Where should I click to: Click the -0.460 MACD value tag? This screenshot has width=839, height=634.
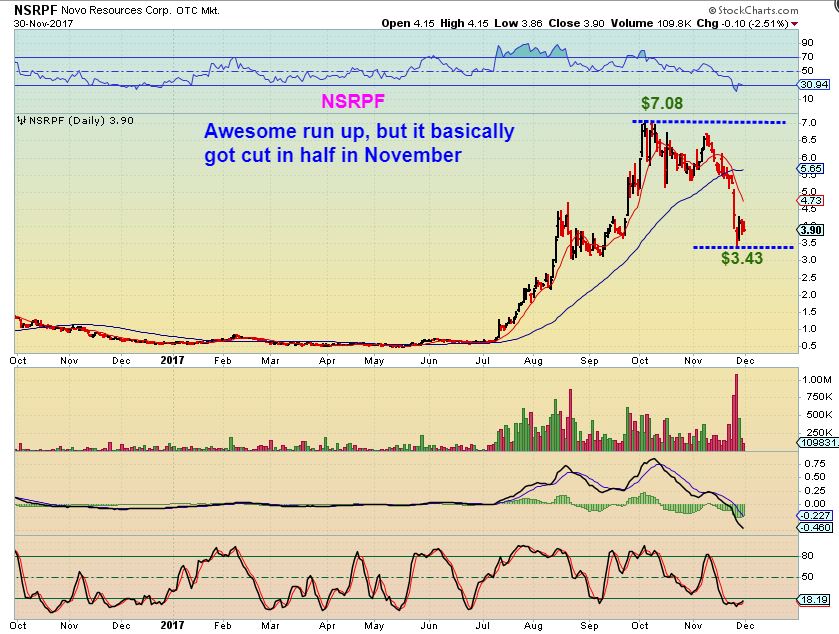pyautogui.click(x=815, y=528)
